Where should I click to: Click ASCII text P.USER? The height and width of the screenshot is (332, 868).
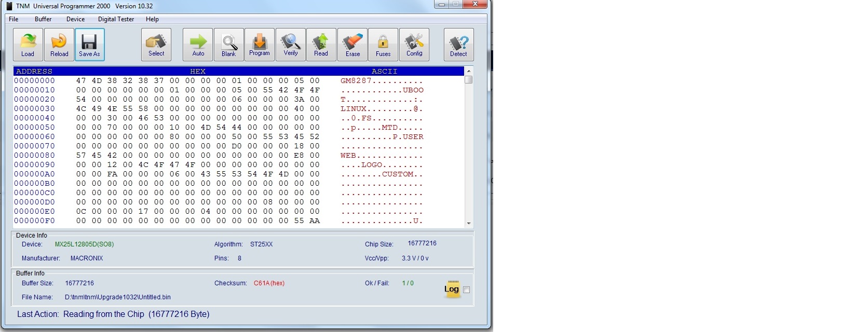click(x=408, y=136)
